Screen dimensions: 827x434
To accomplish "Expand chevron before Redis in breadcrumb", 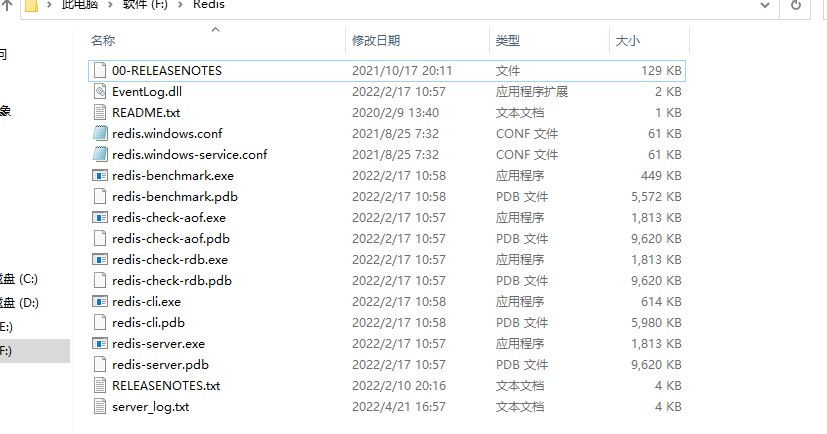I will [180, 5].
